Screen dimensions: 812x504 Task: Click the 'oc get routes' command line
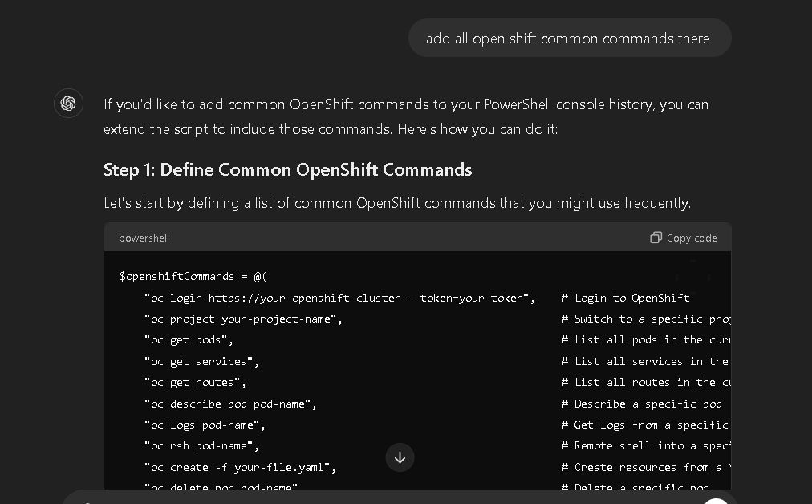click(x=195, y=383)
